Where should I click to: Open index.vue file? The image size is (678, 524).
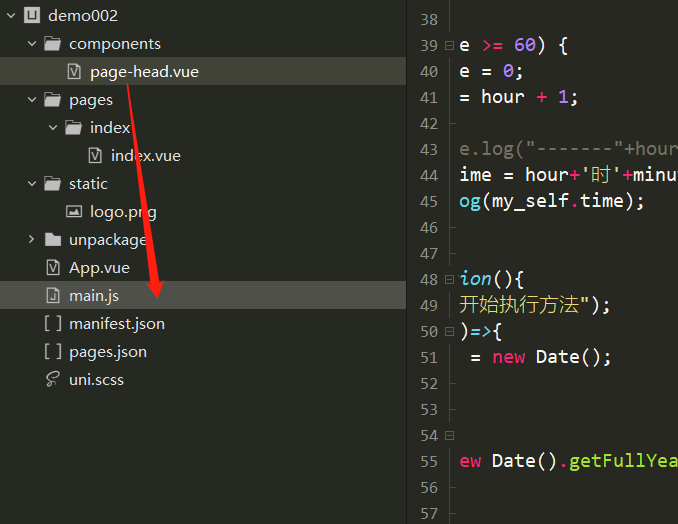tap(146, 156)
